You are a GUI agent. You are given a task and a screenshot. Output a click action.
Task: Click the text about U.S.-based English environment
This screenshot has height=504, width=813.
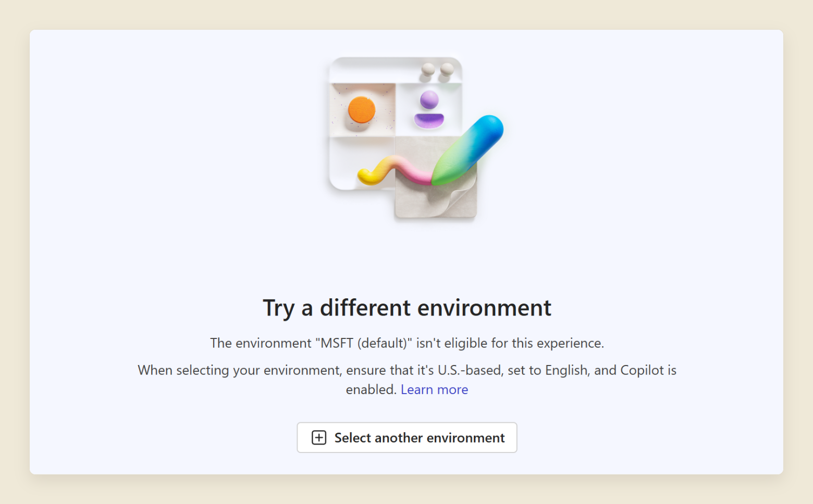[407, 380]
